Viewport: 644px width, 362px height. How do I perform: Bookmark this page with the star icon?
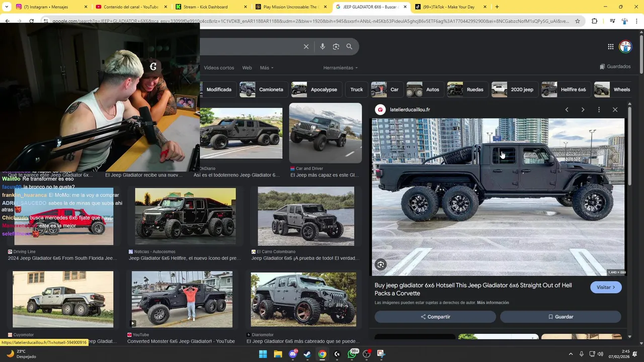(578, 21)
